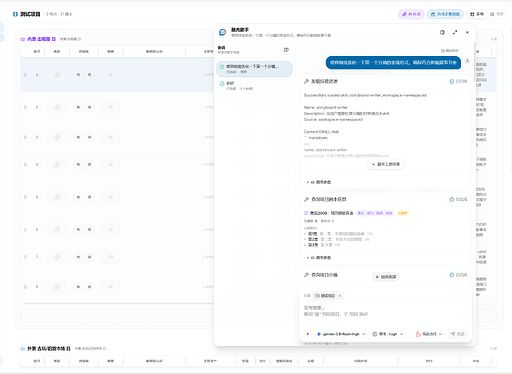512x374 pixels.
Task: Click the user avatar icon beside blue message
Action: pyautogui.click(x=467, y=61)
